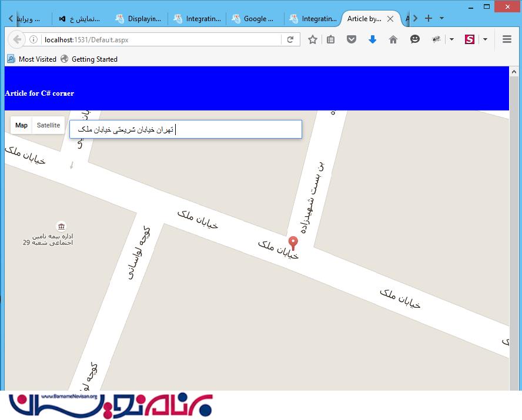Click the map address search box

point(185,129)
